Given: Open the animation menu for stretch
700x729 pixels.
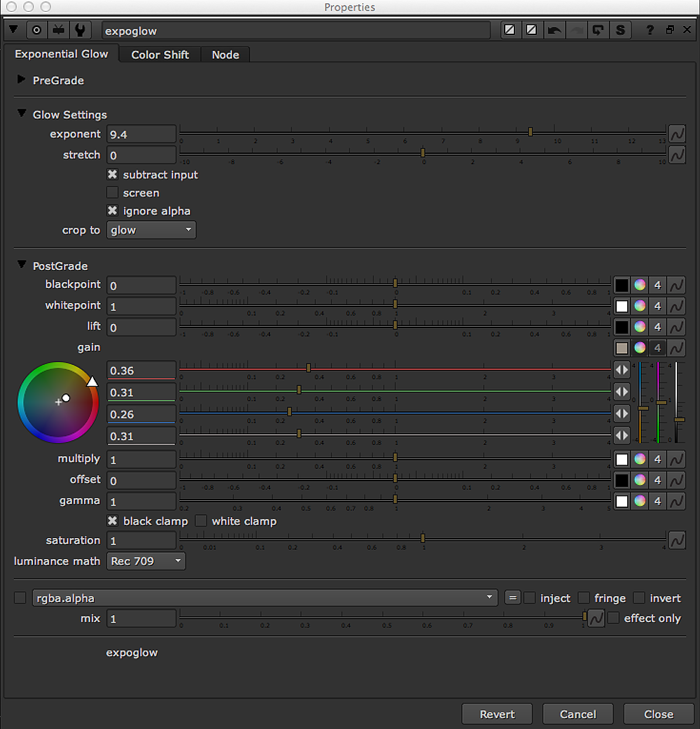Looking at the screenshot, I should [x=677, y=155].
